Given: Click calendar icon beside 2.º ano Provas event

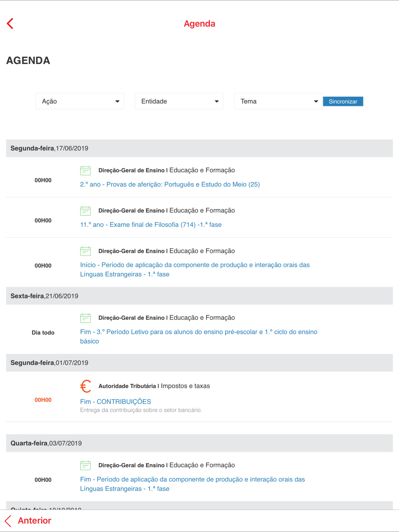Looking at the screenshot, I should 86,171.
